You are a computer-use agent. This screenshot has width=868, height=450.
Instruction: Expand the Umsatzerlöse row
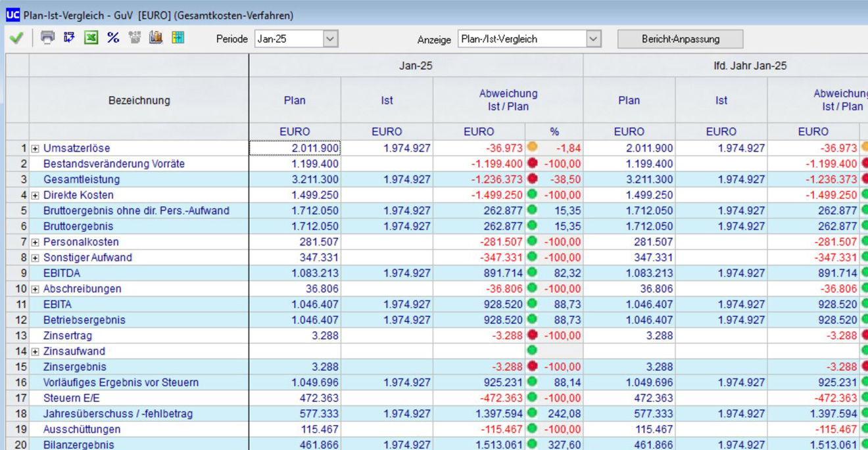click(x=36, y=148)
